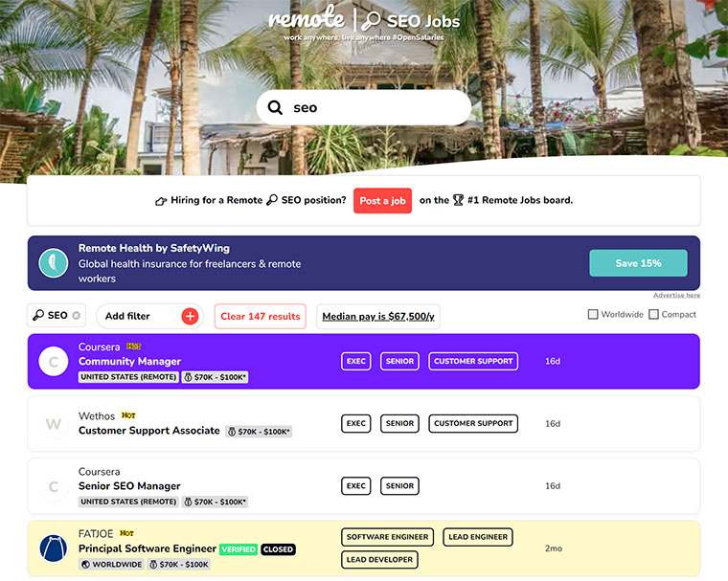This screenshot has width=728, height=581.
Task: Clear 147 results button
Action: point(260,316)
